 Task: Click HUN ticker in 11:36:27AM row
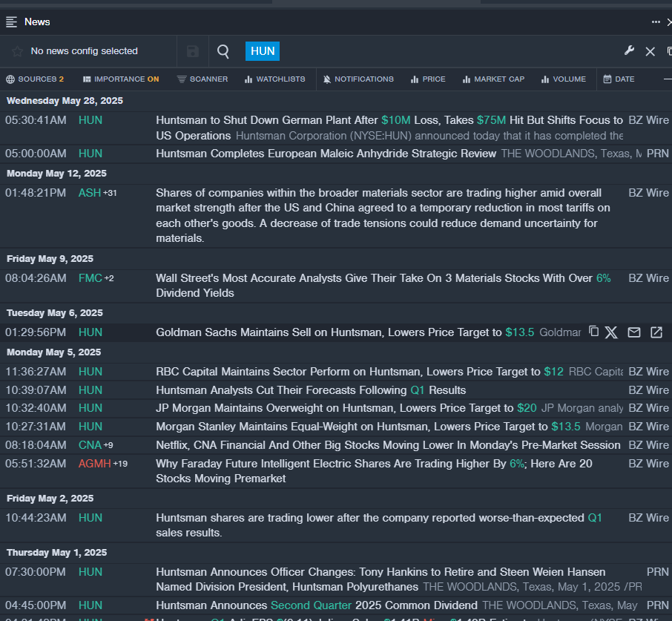click(x=90, y=372)
